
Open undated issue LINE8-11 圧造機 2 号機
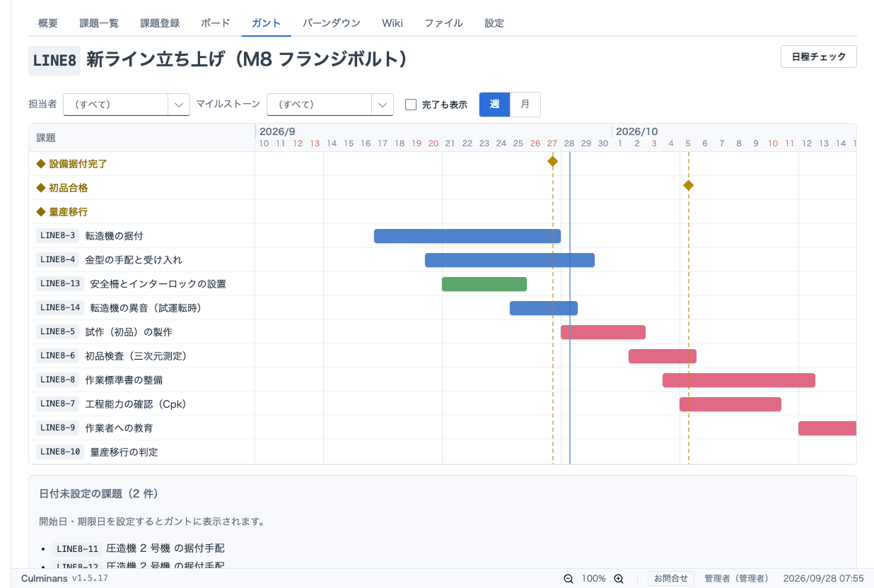click(139, 548)
